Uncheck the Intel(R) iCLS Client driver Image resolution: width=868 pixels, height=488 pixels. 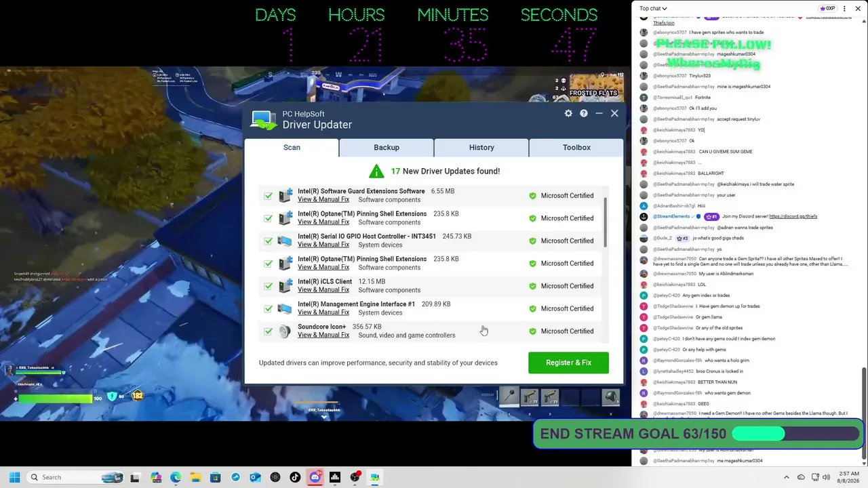click(269, 286)
